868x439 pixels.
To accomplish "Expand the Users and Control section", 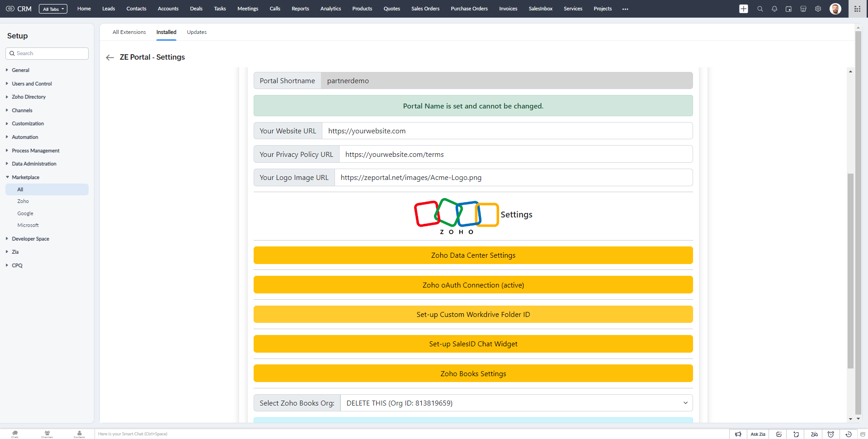I will click(x=32, y=84).
